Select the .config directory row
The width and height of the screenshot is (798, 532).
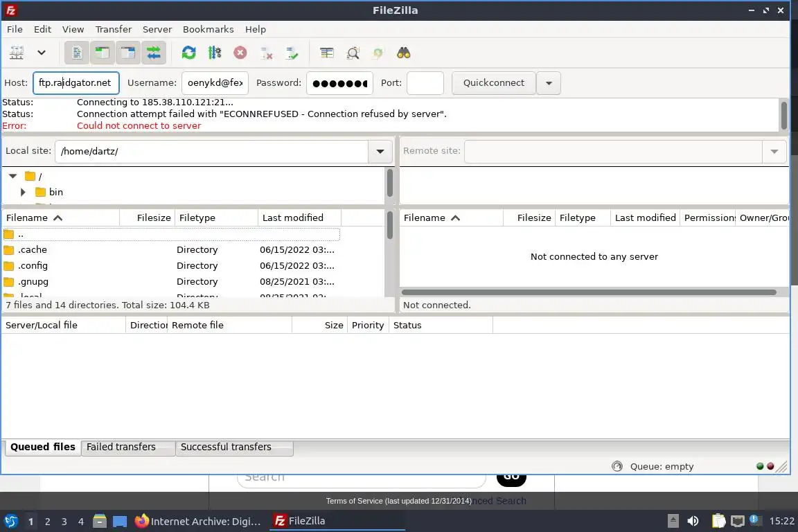coord(171,266)
